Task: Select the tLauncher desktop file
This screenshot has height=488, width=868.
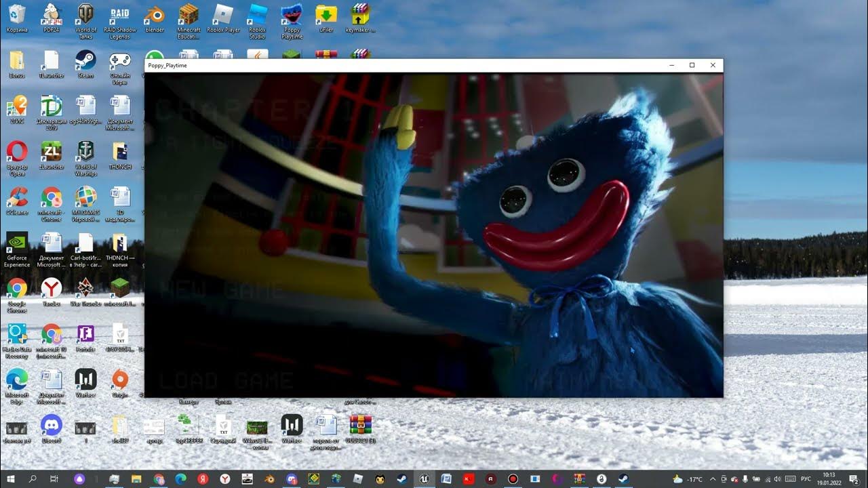Action: coord(52,64)
